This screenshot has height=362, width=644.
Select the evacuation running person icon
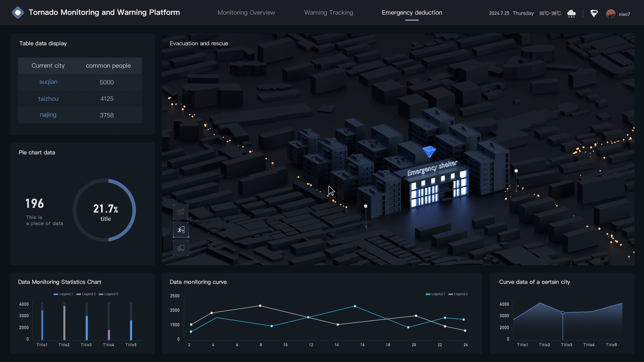click(x=181, y=230)
